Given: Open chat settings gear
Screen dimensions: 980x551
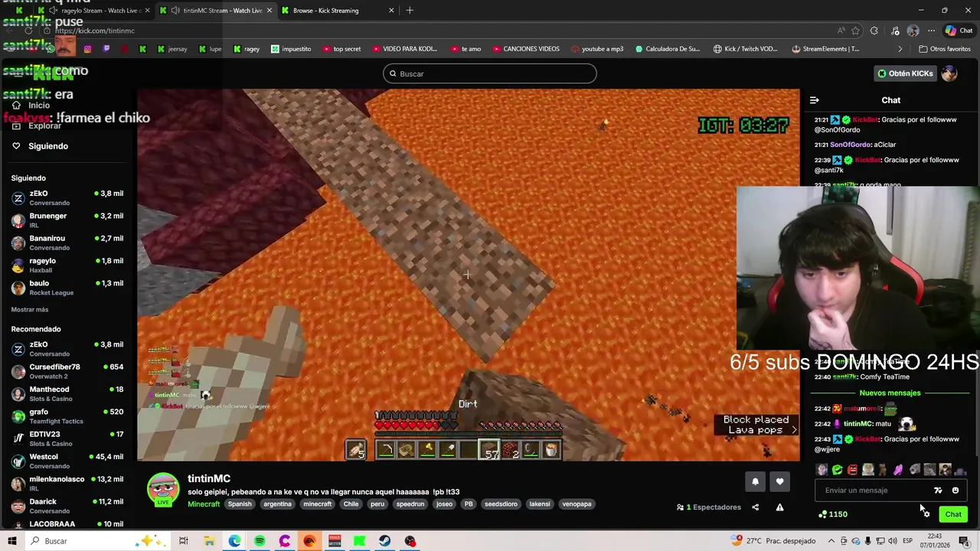Looking at the screenshot, I should tap(926, 514).
